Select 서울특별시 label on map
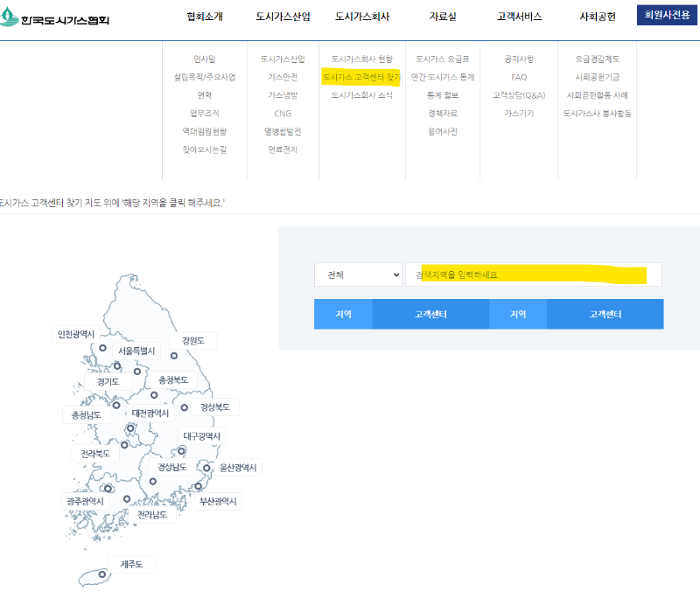Viewport: 700px width, 598px height. click(x=136, y=351)
